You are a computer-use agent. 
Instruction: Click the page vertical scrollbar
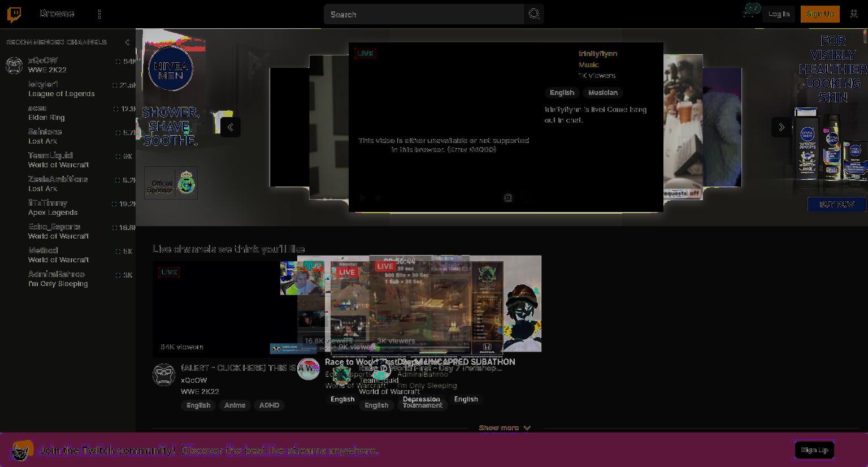[x=865, y=37]
